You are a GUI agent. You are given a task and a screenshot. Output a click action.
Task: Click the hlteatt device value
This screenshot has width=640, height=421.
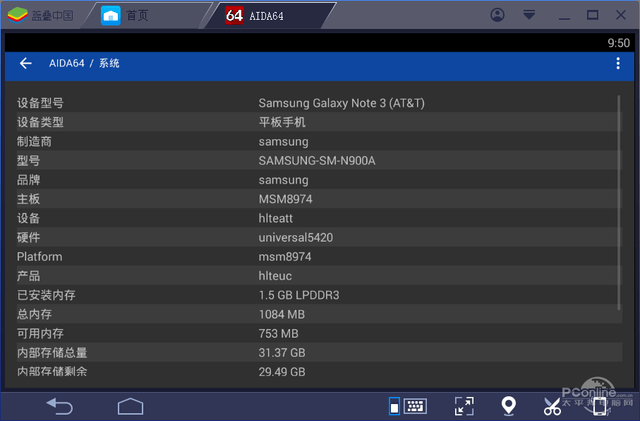pos(276,218)
